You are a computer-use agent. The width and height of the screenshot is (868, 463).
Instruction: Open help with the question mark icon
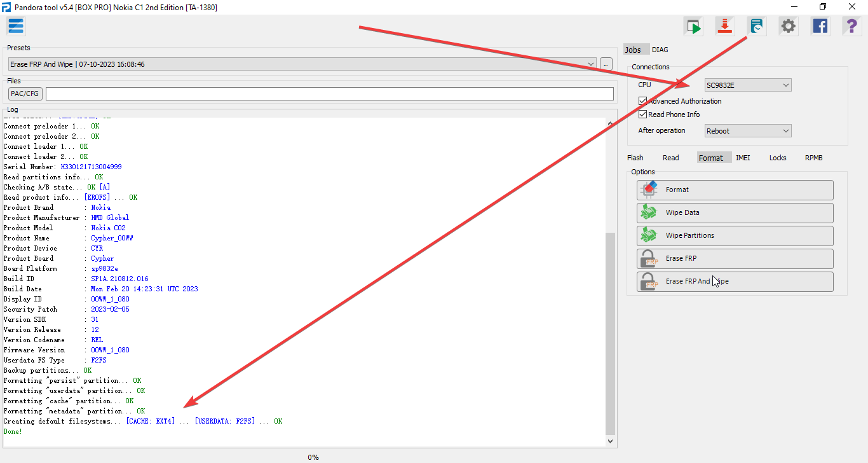tap(852, 26)
